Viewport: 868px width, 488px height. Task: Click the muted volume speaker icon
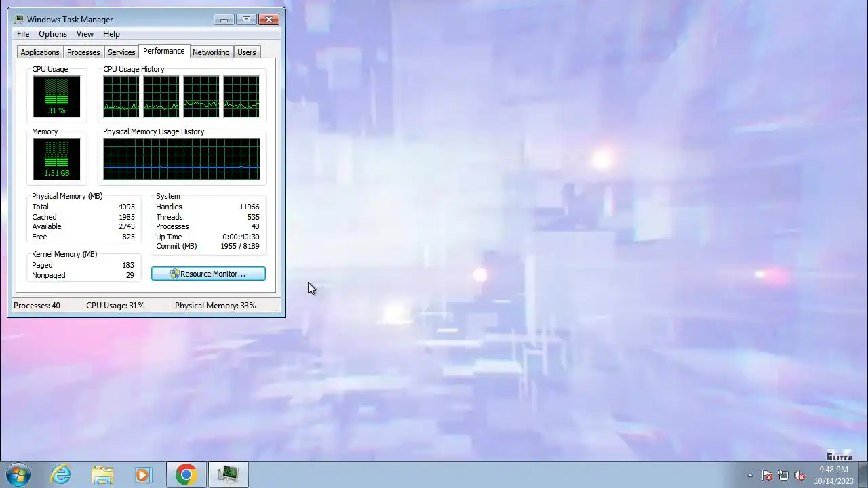(x=800, y=475)
